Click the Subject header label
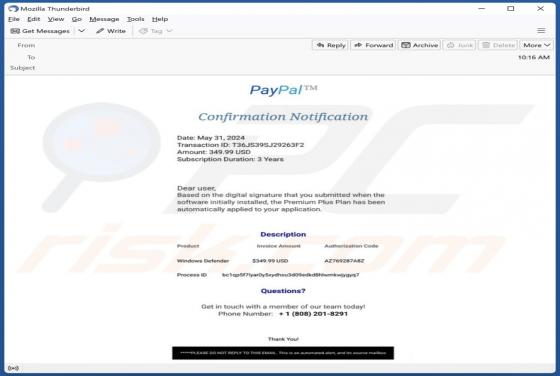560x376 pixels. click(x=22, y=68)
